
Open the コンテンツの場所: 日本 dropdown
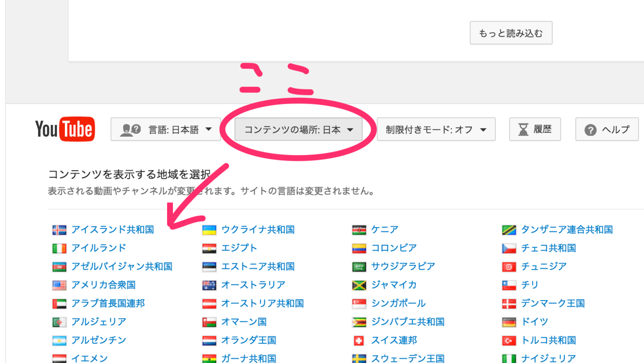[x=299, y=129]
